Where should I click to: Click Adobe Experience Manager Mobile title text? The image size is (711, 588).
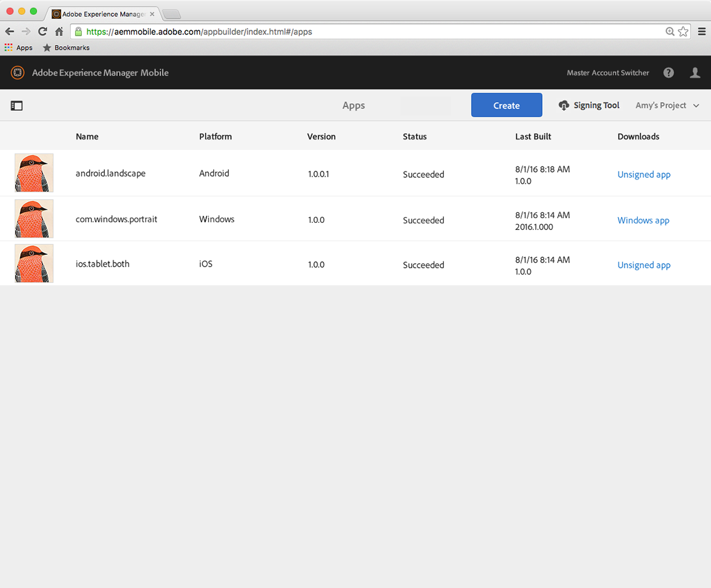pyautogui.click(x=100, y=73)
